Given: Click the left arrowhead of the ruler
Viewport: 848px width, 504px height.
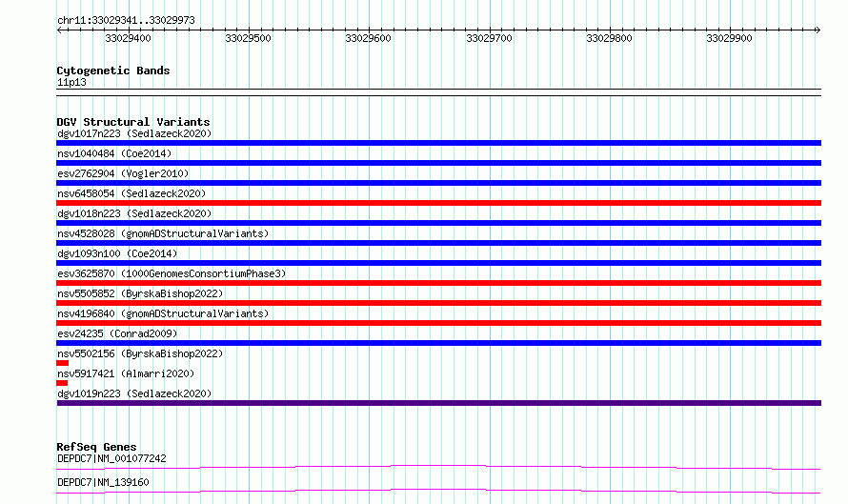Looking at the screenshot, I should tap(59, 30).
